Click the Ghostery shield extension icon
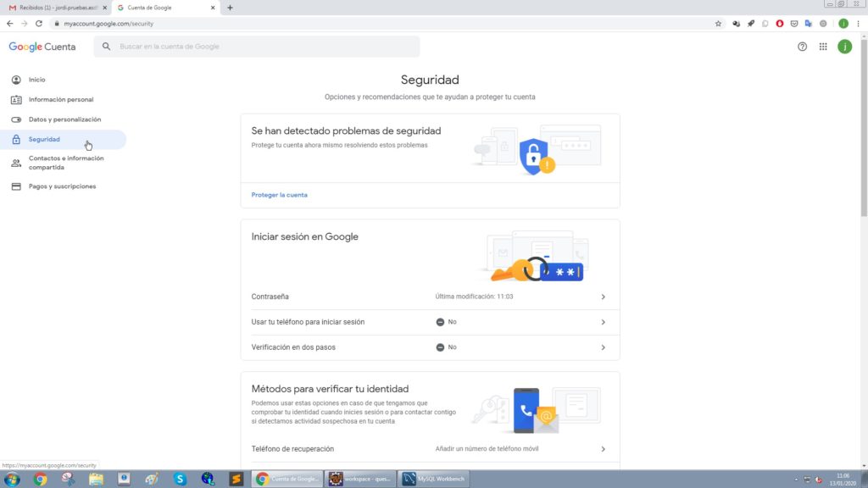The height and width of the screenshot is (488, 868). click(794, 24)
